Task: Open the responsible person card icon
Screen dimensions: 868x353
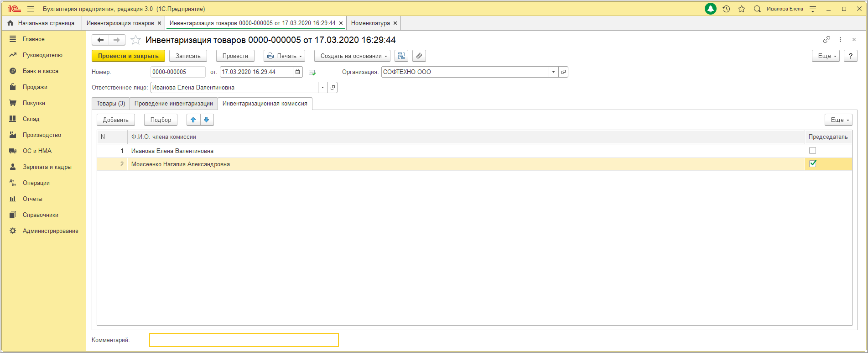Action: (333, 87)
